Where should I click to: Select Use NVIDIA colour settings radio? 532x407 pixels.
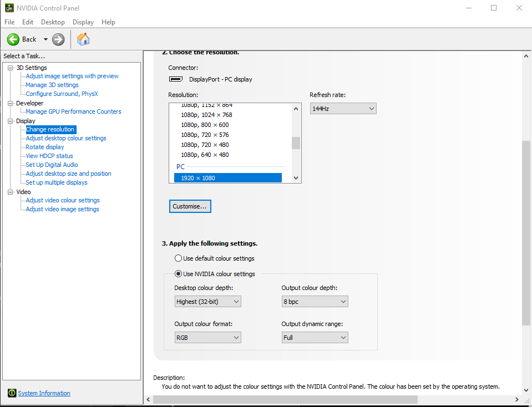click(178, 274)
